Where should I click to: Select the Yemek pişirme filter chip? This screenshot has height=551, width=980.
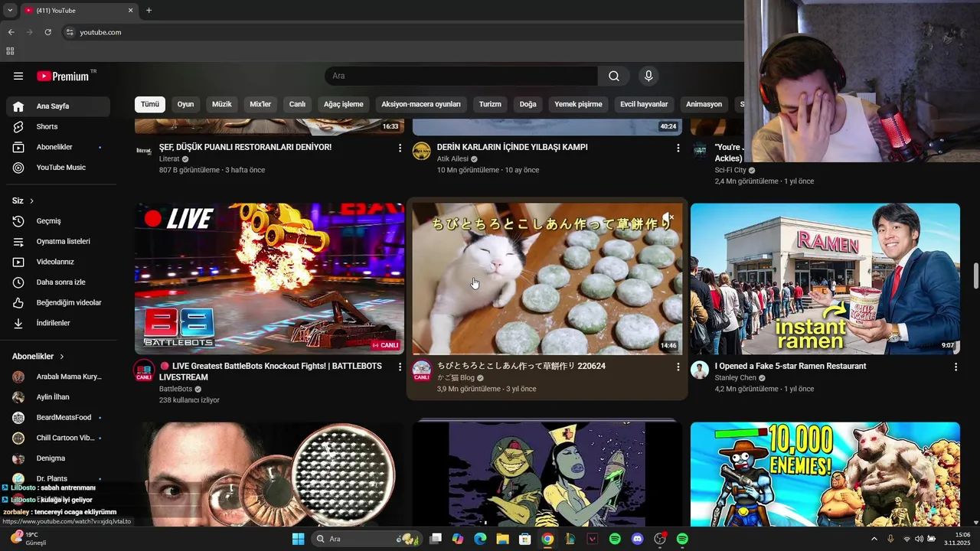(578, 104)
